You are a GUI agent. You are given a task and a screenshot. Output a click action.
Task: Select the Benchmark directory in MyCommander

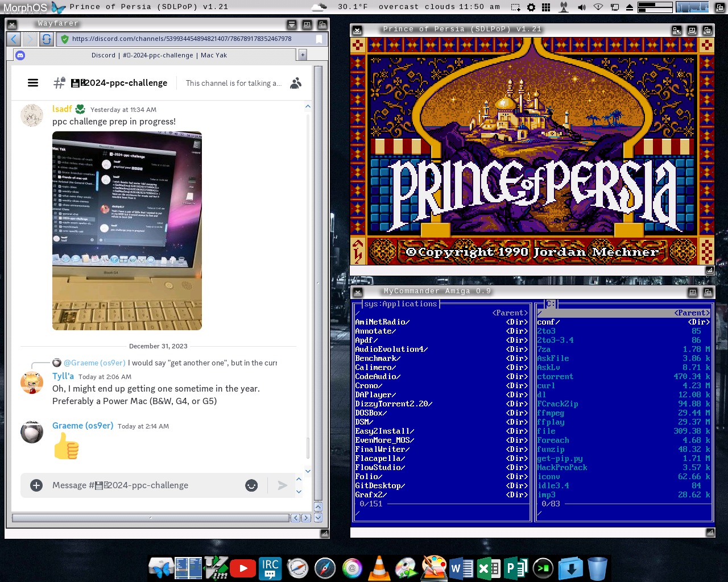point(442,358)
